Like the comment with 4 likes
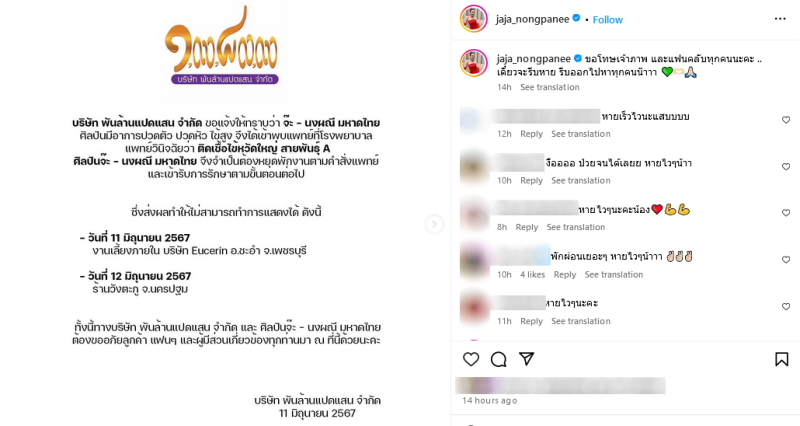Viewport: 800px width, 426px height. click(x=786, y=260)
